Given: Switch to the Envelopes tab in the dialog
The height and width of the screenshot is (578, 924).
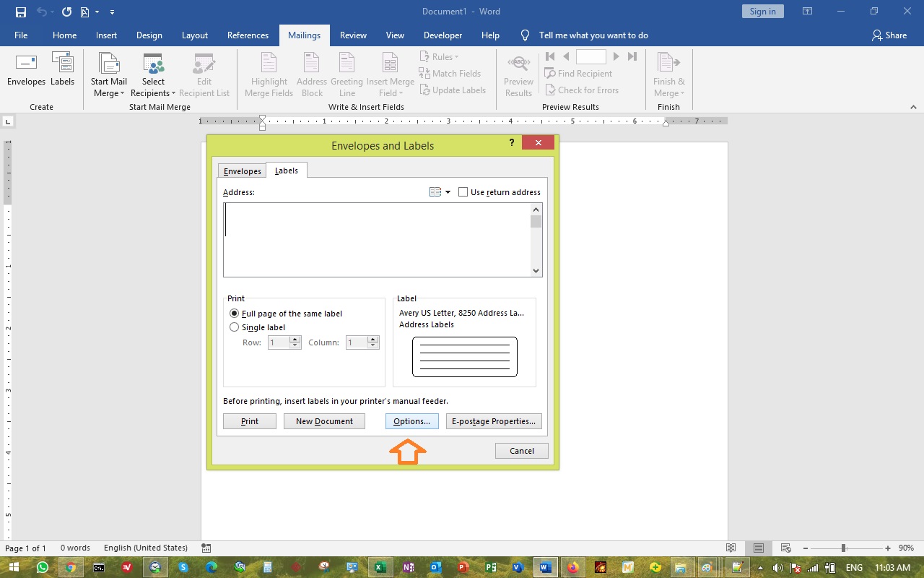Looking at the screenshot, I should tap(242, 171).
